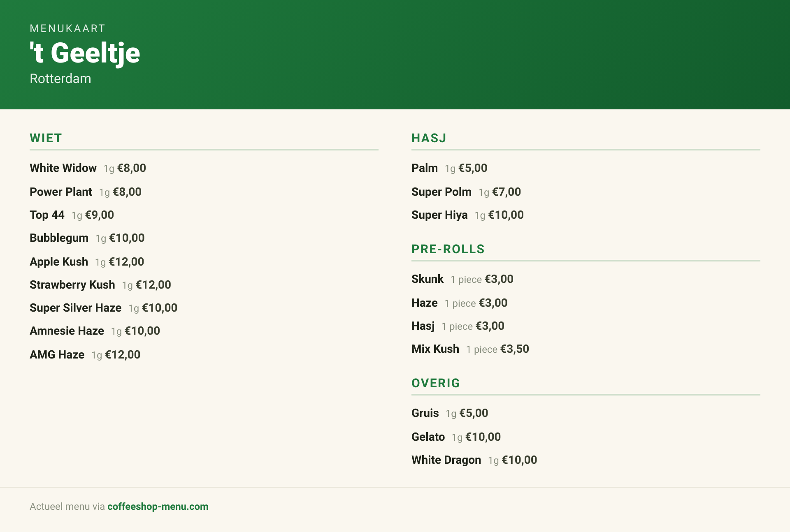Click the Hasj pre-roll item name
The height and width of the screenshot is (532, 790).
[x=423, y=326]
